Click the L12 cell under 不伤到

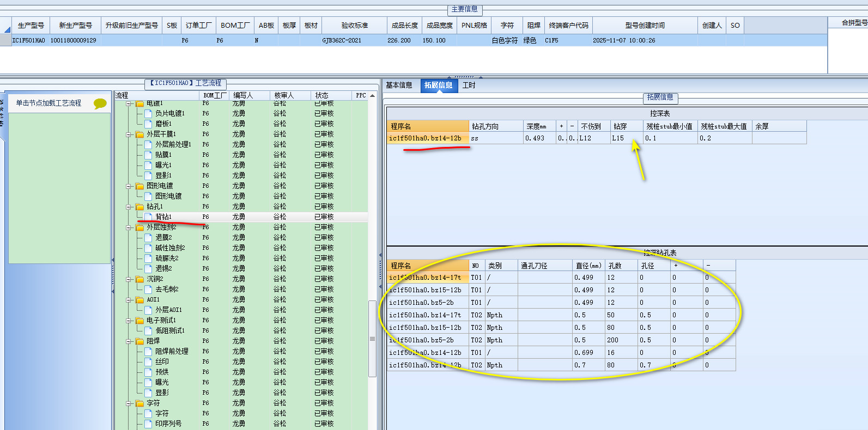click(x=594, y=138)
